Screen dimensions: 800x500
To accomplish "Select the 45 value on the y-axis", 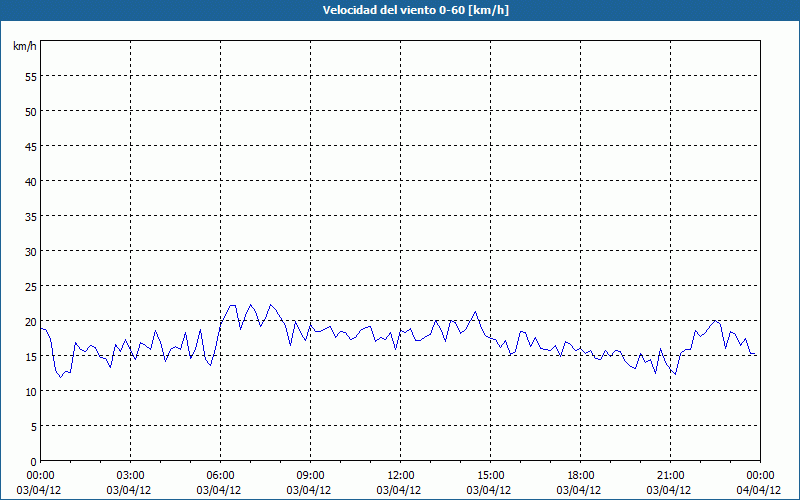I will (x=31, y=146).
